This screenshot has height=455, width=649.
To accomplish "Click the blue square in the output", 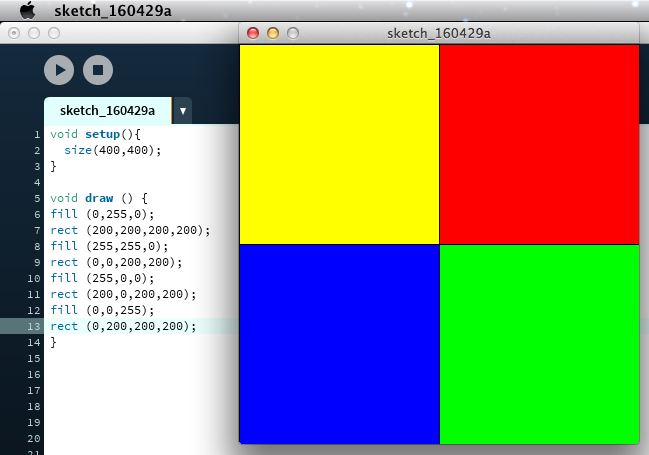I will (339, 343).
